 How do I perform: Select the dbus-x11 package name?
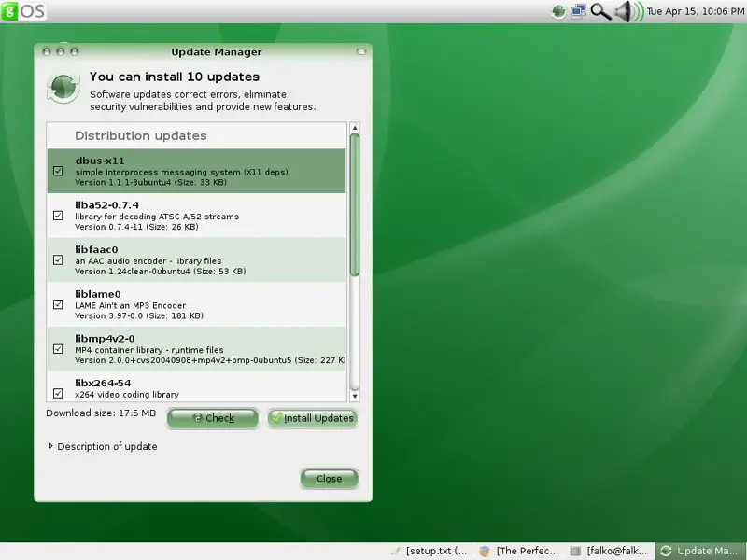click(100, 161)
